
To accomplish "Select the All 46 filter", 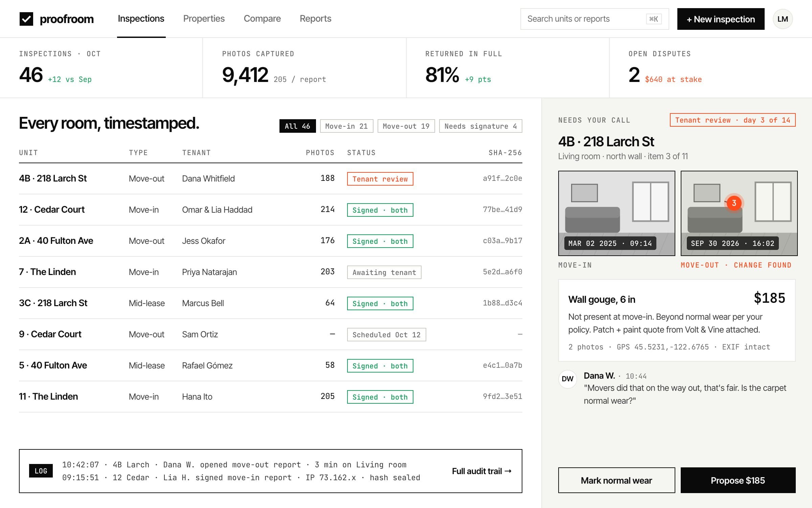I will click(297, 126).
